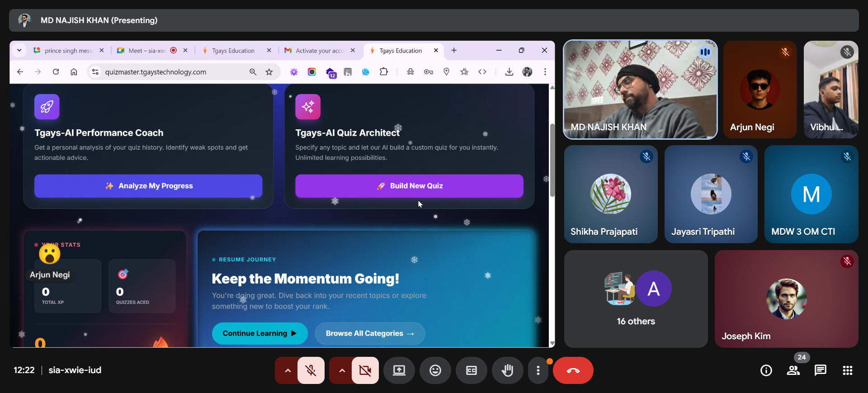Open more options three-dot menu in Meet
The width and height of the screenshot is (868, 393).
click(x=538, y=370)
